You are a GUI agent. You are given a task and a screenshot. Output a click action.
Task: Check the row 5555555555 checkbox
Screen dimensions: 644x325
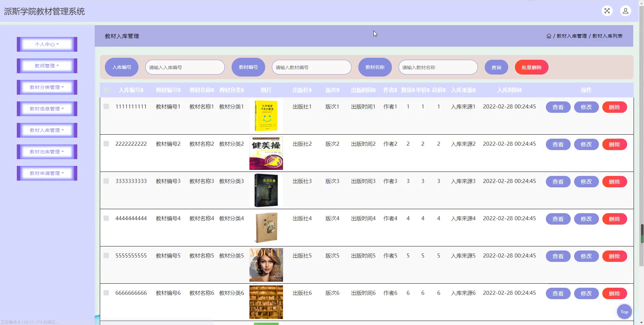click(x=106, y=256)
